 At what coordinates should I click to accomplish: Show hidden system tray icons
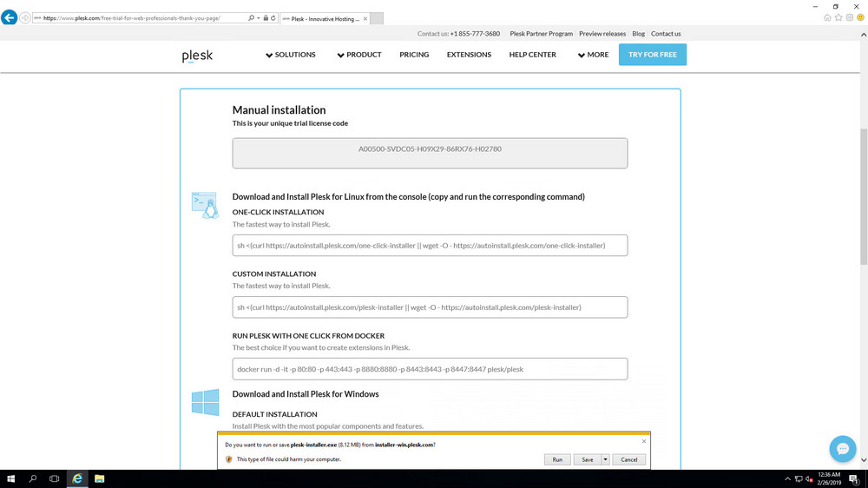coord(788,479)
